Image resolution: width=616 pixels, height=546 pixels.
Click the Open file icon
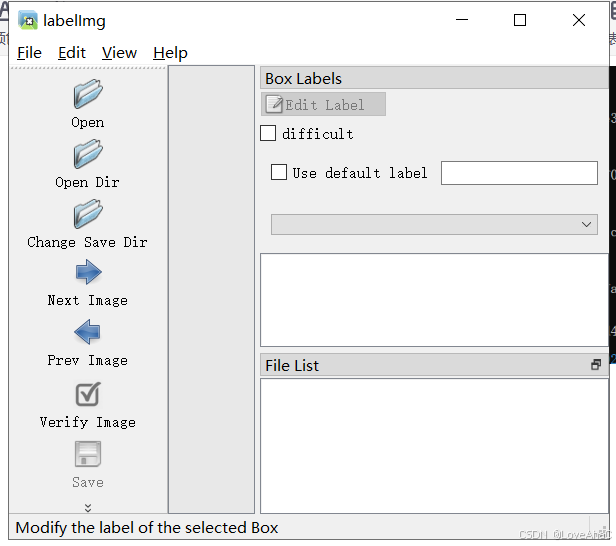click(88, 94)
